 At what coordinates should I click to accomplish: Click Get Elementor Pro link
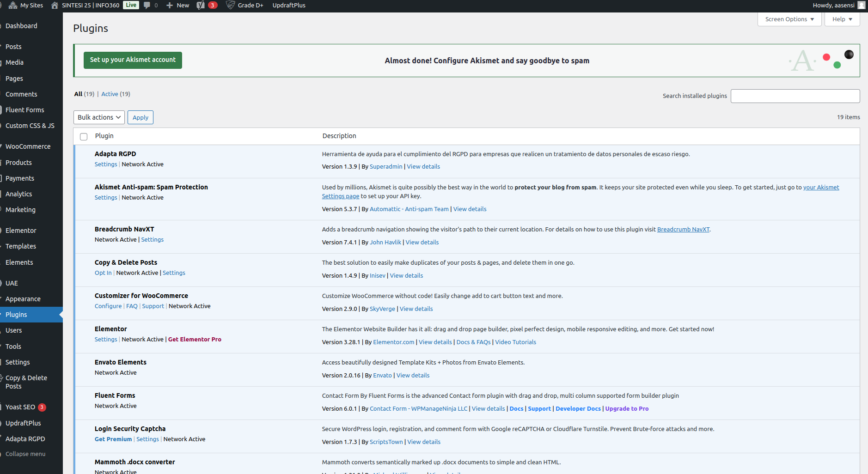[x=195, y=340]
